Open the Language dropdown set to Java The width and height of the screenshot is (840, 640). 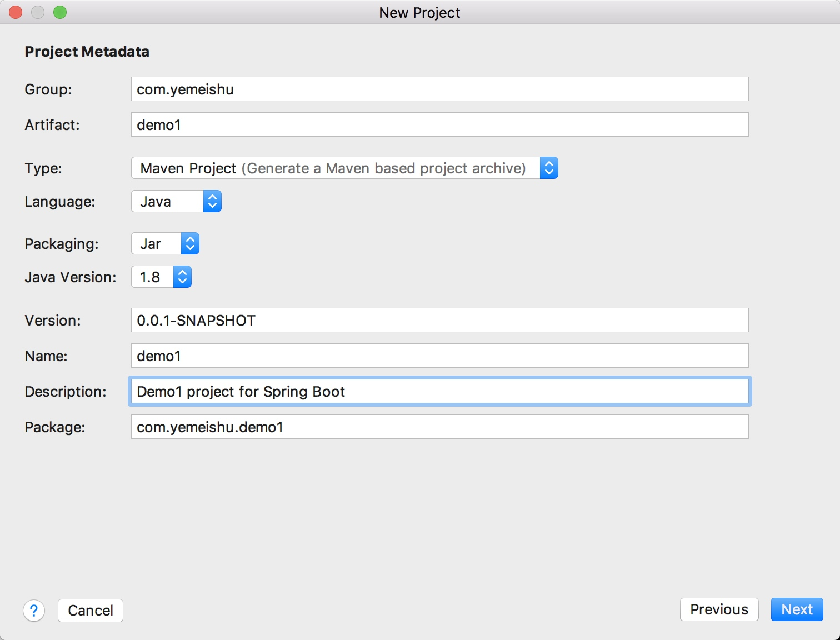[176, 201]
